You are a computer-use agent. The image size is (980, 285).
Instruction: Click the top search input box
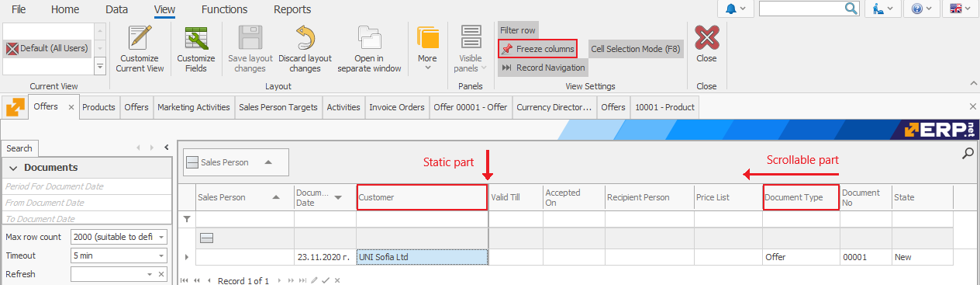[802, 9]
